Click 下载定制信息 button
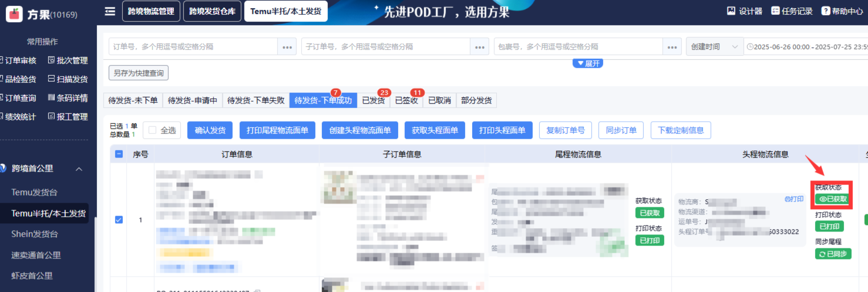Viewport: 868px width, 292px height. pos(681,130)
